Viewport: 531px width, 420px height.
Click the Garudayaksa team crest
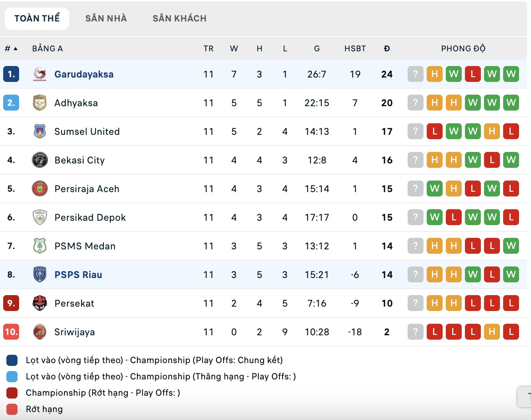39,74
